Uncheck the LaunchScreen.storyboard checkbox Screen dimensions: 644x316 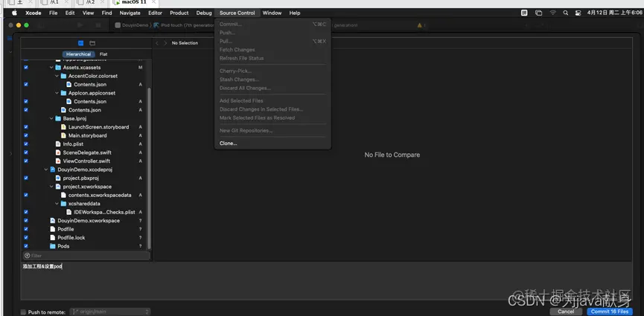[x=26, y=127]
